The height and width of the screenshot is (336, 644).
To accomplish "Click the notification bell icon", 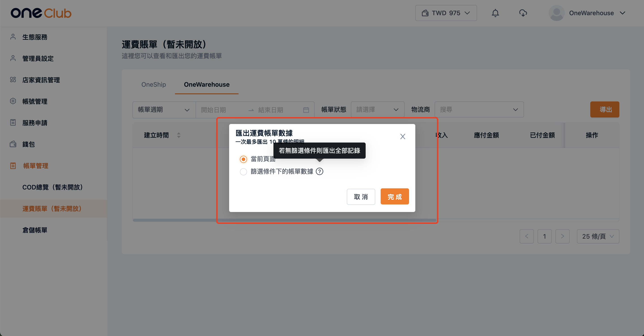I will tap(495, 13).
